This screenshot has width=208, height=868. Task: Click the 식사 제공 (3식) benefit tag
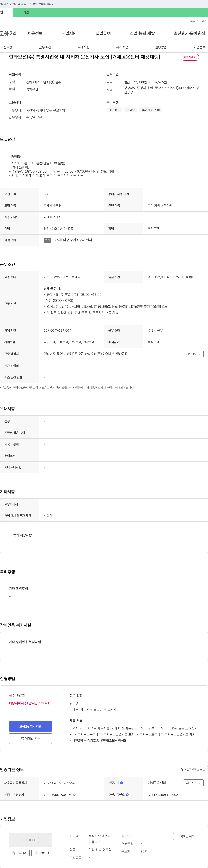(151, 110)
